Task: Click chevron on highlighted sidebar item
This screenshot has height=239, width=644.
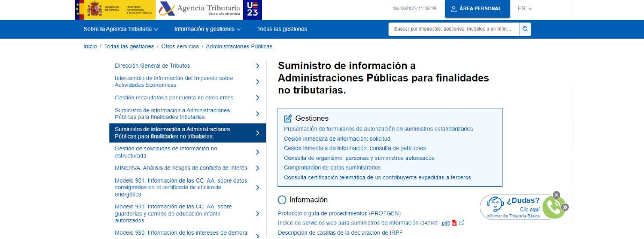Action: (x=258, y=133)
